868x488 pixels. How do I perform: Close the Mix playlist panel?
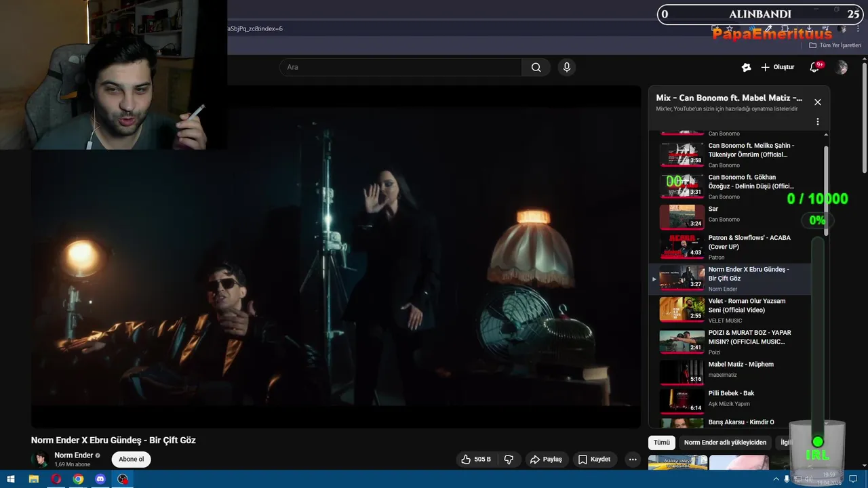(818, 102)
